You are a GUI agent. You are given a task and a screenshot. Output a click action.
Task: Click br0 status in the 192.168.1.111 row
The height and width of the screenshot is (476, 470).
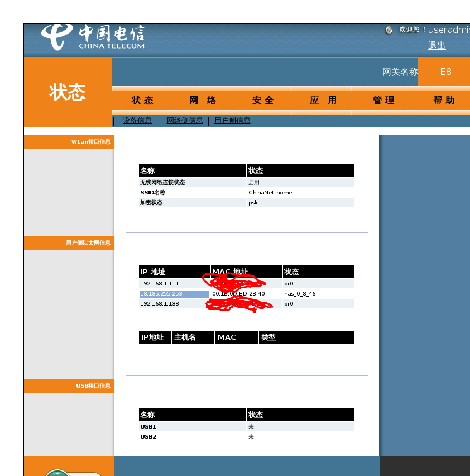289,284
